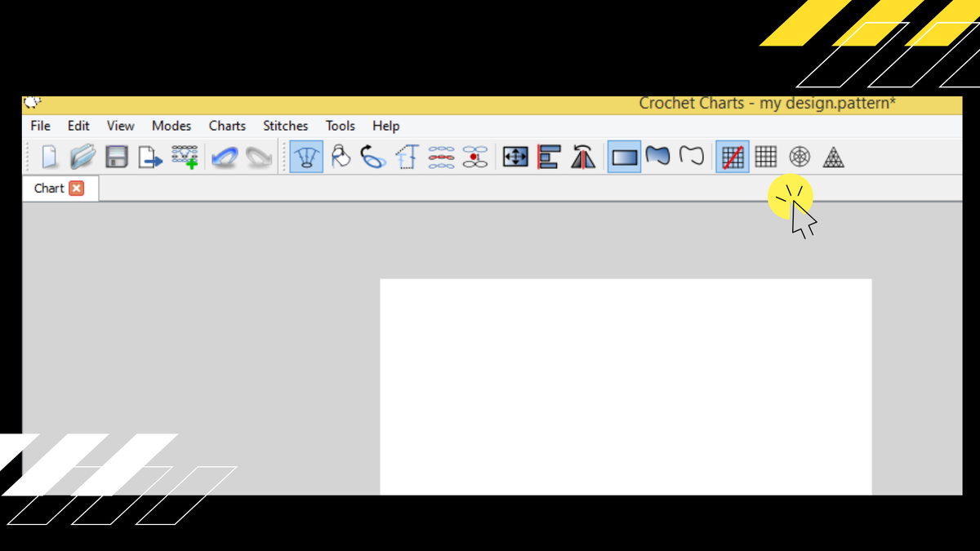Enable triangle guidelines
The height and width of the screenshot is (551, 980).
click(x=832, y=157)
